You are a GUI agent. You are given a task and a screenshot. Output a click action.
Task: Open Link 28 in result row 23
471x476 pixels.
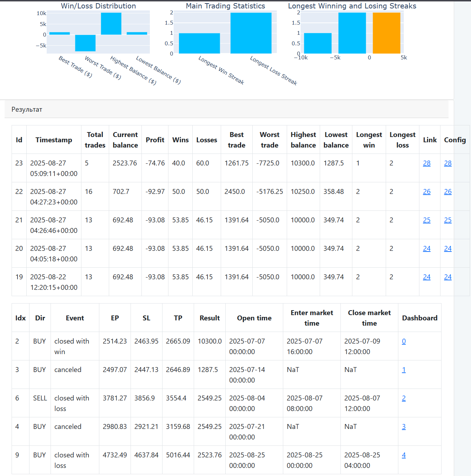point(426,163)
